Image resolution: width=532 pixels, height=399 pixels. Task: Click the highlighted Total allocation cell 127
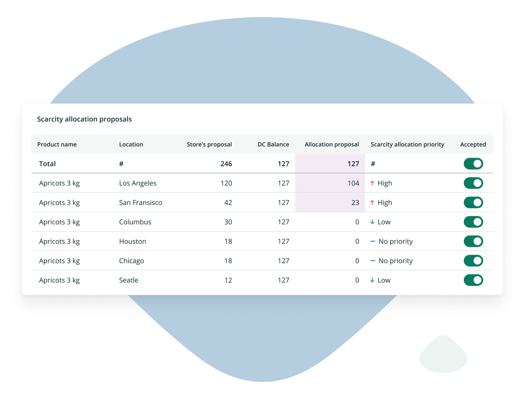353,164
